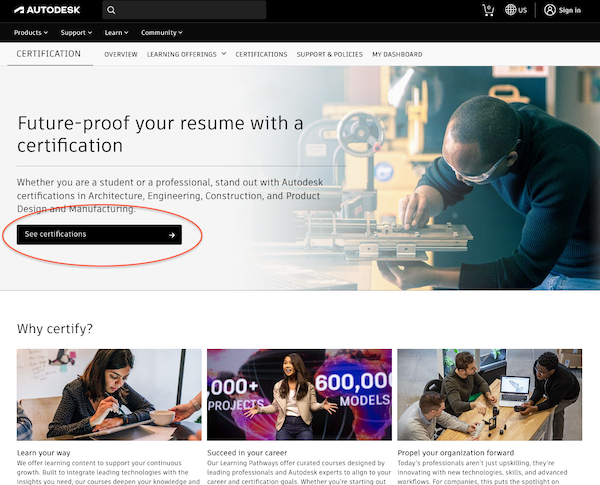Open the Learn dropdown menu
Image resolution: width=600 pixels, height=485 pixels.
[x=116, y=33]
